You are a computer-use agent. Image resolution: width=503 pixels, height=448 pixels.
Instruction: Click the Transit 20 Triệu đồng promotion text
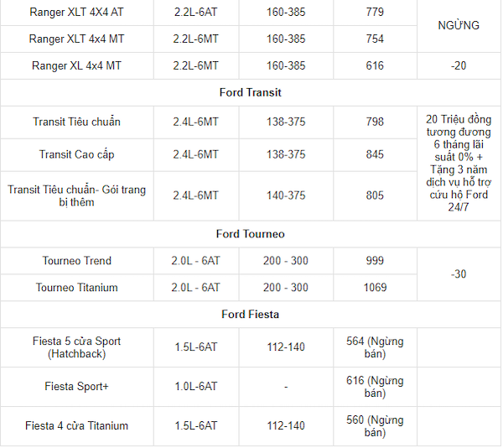tap(459, 164)
